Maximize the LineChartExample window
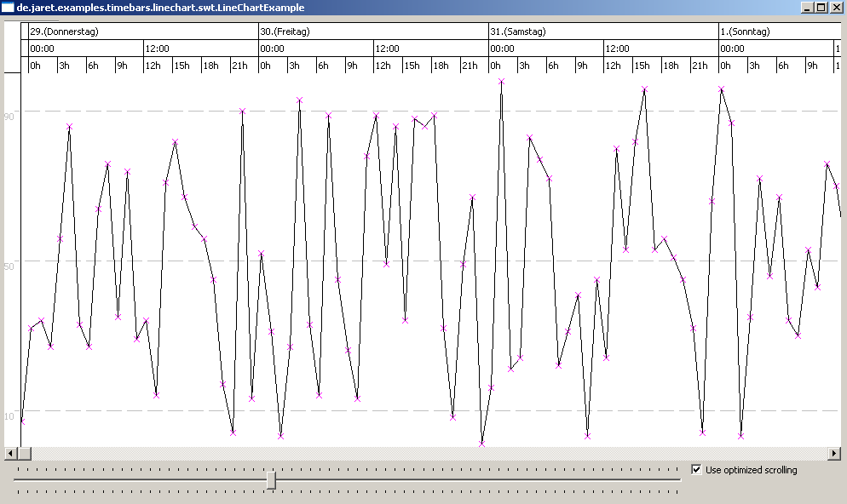Screen dimensions: 847x504 coord(821,8)
